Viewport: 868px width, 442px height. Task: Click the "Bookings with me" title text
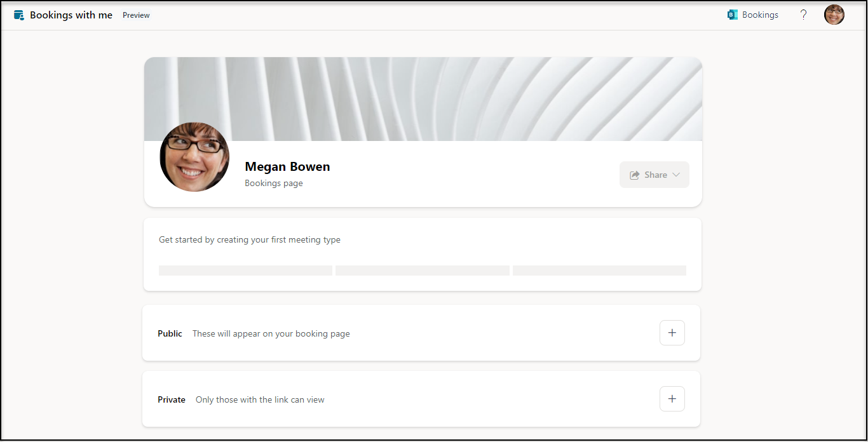(71, 15)
